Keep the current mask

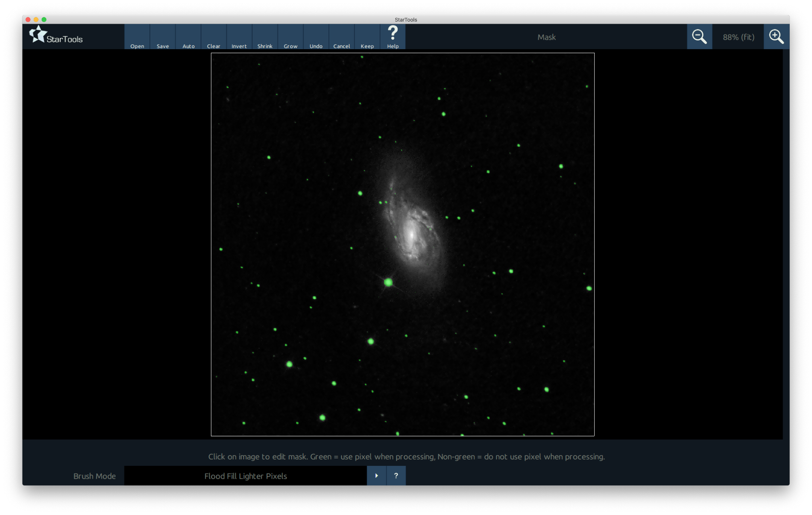[367, 37]
